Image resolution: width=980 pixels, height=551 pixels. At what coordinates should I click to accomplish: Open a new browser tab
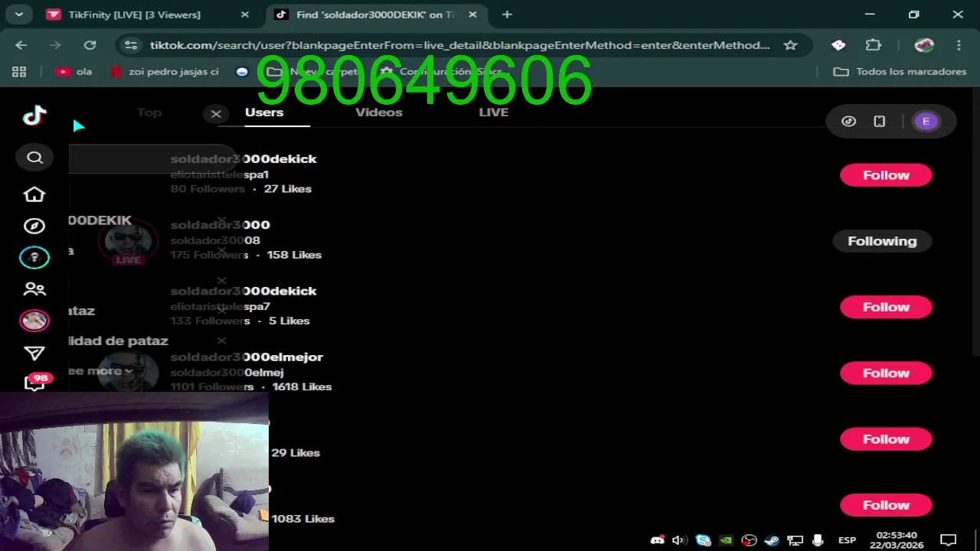507,15
